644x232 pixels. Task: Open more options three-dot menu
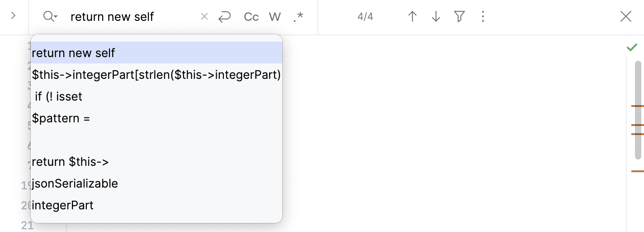pyautogui.click(x=483, y=17)
